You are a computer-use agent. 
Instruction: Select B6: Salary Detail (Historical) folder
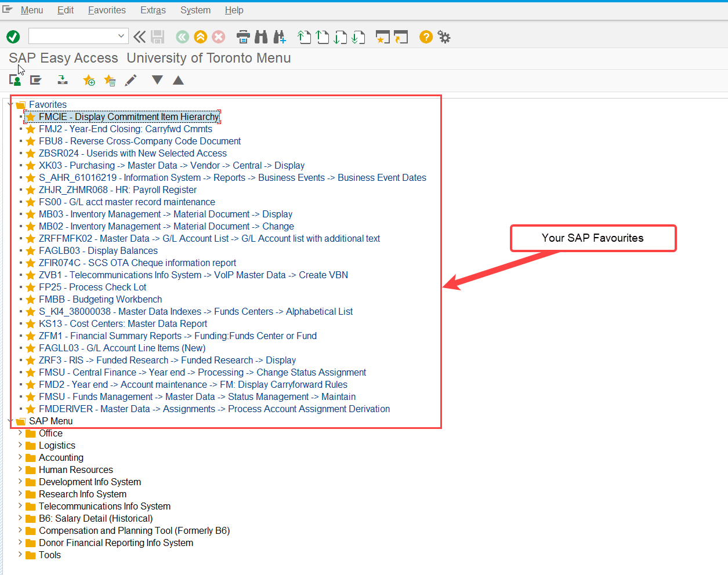(x=96, y=518)
